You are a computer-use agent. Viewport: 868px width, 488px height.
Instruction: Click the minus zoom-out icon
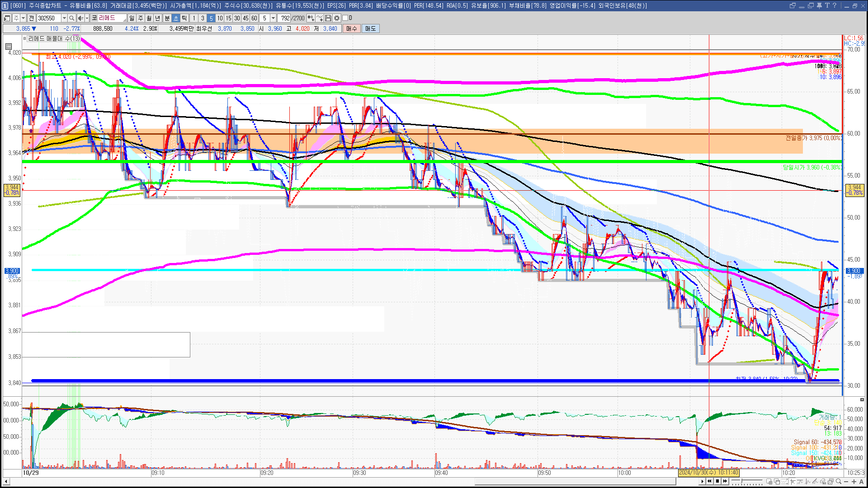pos(846,482)
